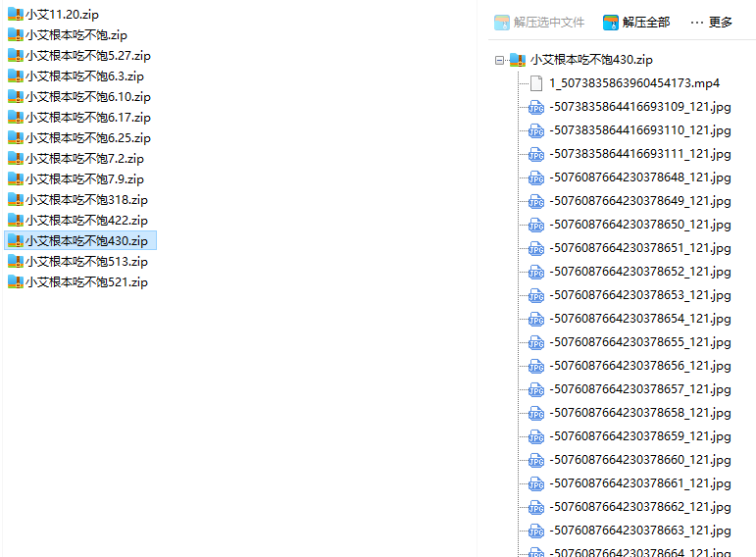
Task: Select the file 小艾根本吃不饱.zip
Action: click(76, 35)
